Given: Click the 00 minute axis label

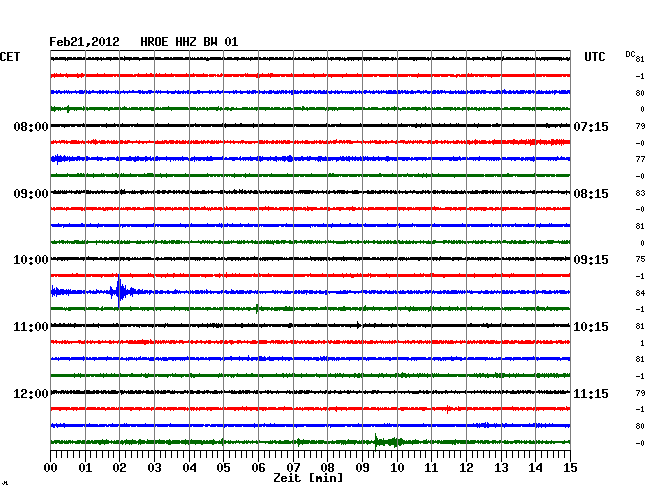Looking at the screenshot, I should [x=51, y=468].
